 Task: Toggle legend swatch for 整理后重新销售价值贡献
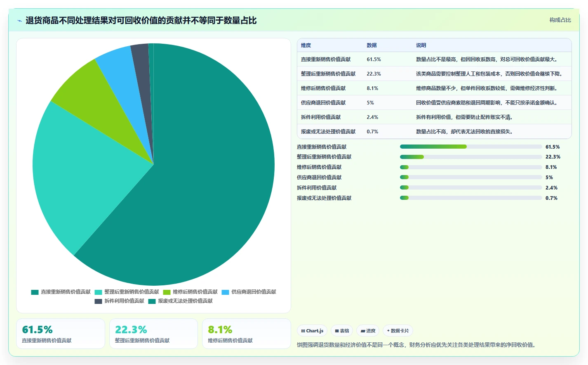[x=98, y=292]
